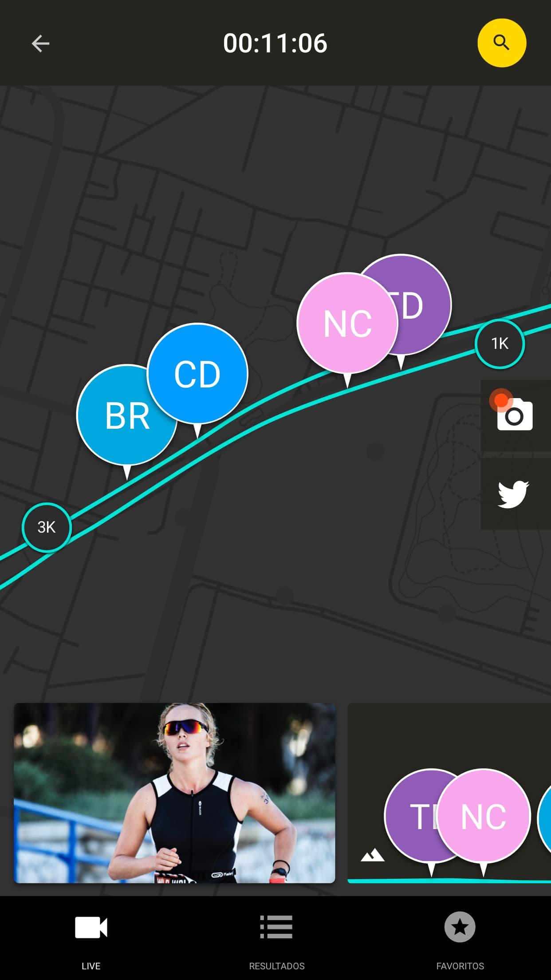Tap the elevation mountain icon

[373, 855]
